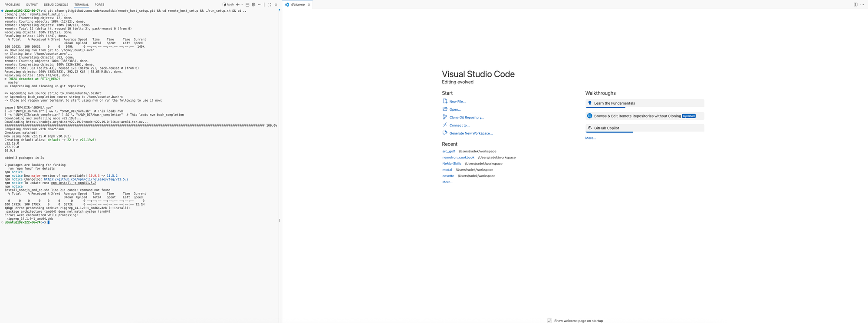Switch to the OUTPUT tab
Image resolution: width=868 pixels, height=323 pixels.
coord(32,5)
